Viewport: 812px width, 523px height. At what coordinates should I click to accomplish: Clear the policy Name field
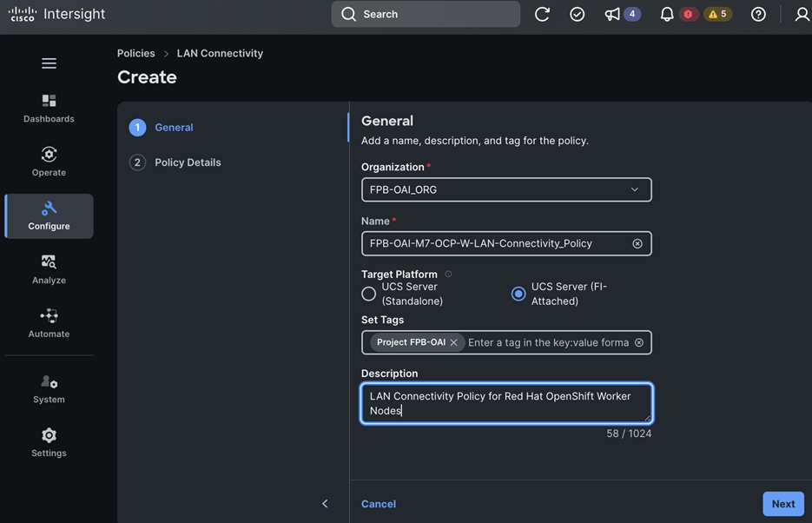coord(637,243)
